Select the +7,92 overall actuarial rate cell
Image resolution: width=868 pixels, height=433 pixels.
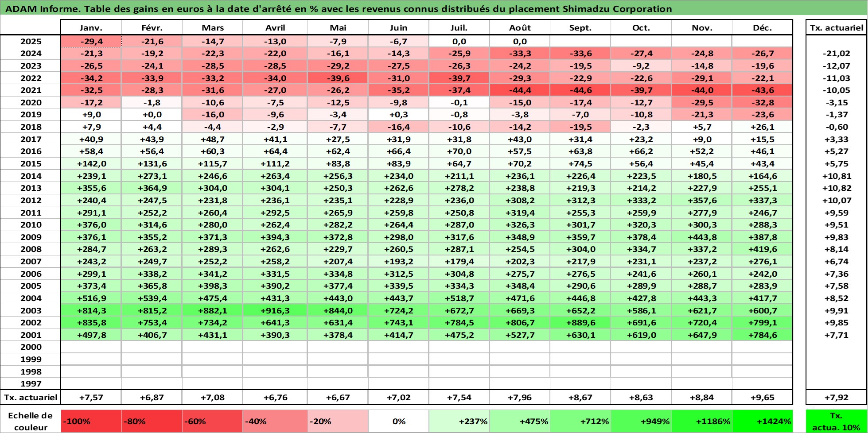[836, 397]
